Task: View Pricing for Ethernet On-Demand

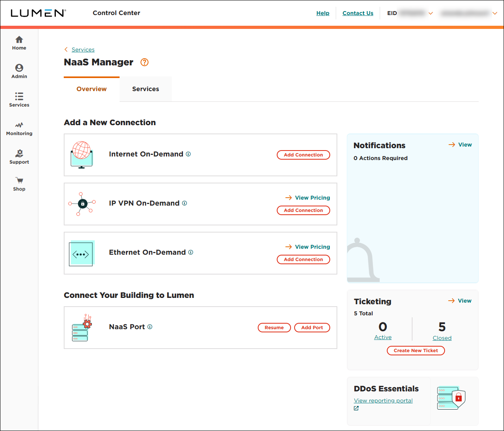Action: pyautogui.click(x=312, y=247)
